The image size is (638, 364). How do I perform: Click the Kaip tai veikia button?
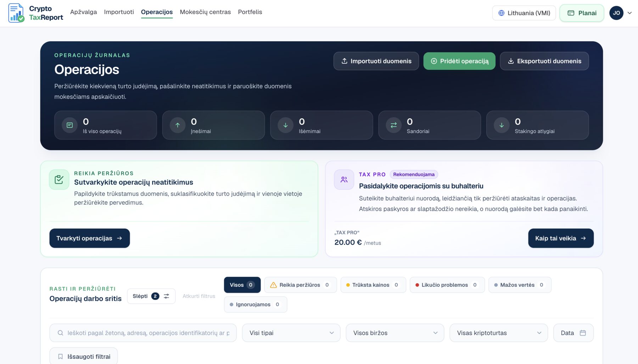(561, 238)
